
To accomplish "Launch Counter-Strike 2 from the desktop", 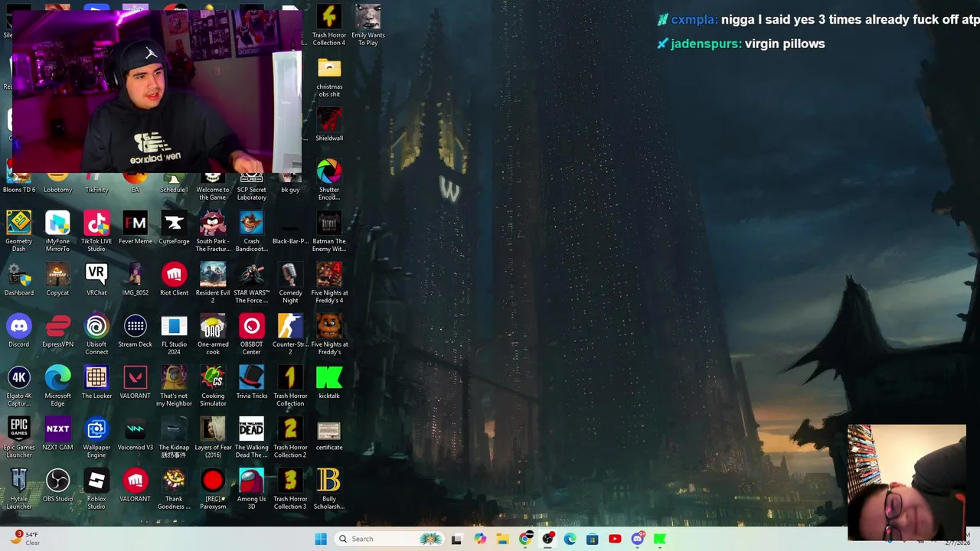I will (x=290, y=334).
